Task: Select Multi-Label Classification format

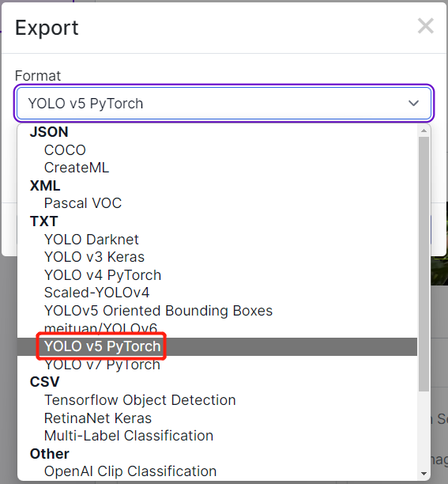Action: (x=217, y=436)
